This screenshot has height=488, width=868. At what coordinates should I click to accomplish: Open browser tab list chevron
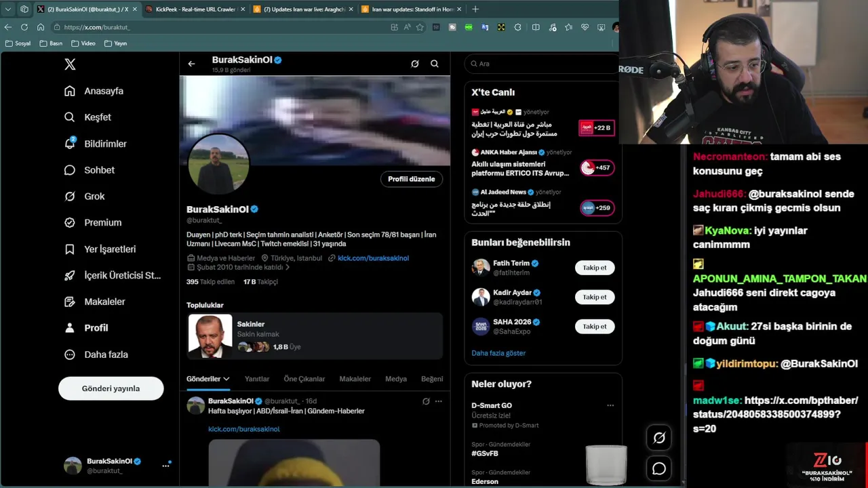[x=8, y=9]
